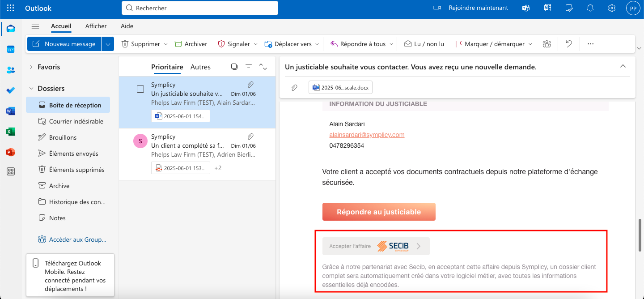644x299 pixels.
Task: Tick the checkbox on first Symplicy email
Action: click(140, 89)
